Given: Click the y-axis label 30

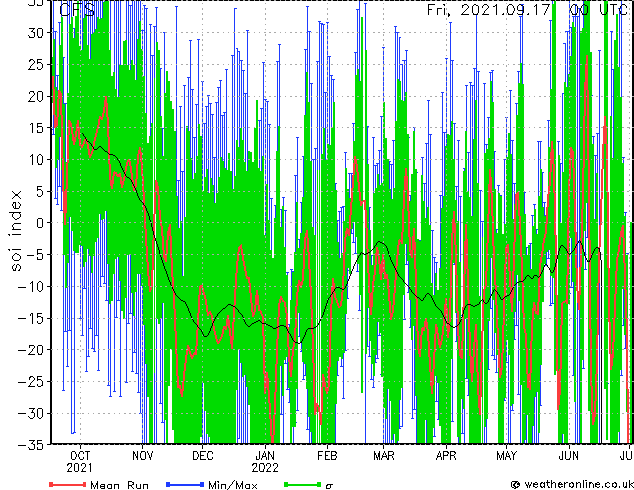Looking at the screenshot, I should pos(36,33).
